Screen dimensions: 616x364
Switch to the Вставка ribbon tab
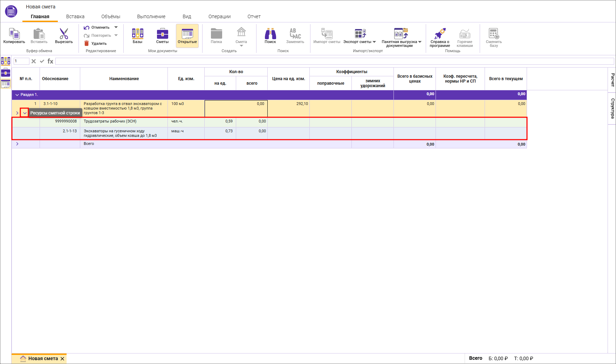pyautogui.click(x=75, y=16)
